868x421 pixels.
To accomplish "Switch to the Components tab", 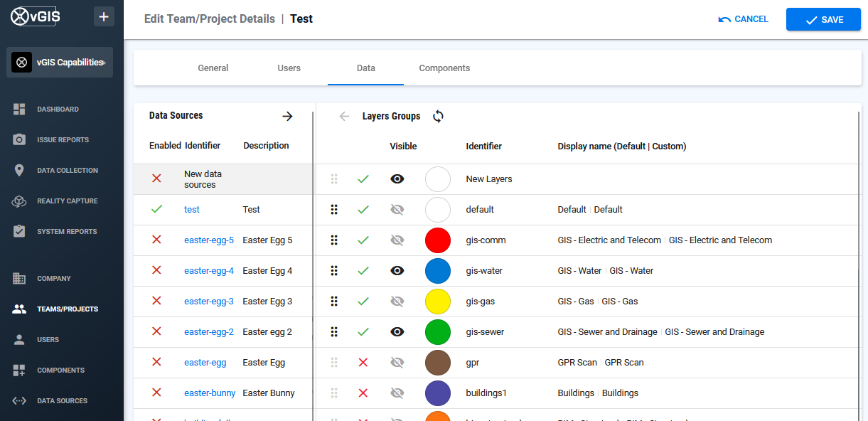I will click(x=444, y=68).
